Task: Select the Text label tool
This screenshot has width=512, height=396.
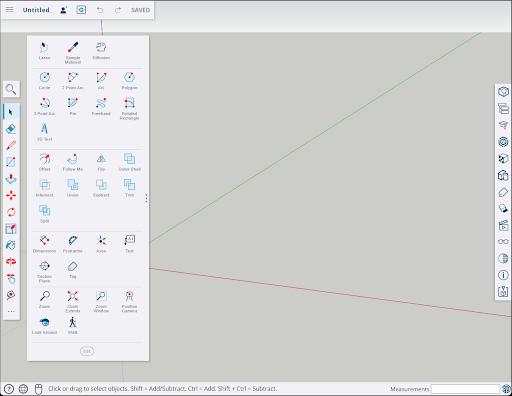Action: [x=129, y=244]
